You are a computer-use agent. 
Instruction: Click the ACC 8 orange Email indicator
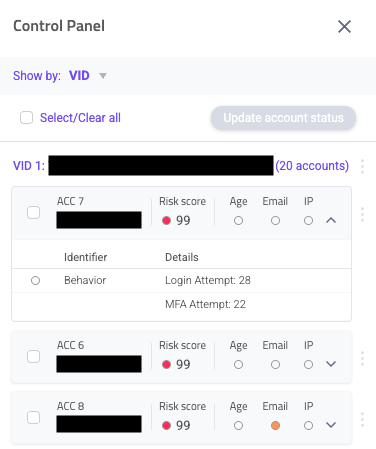(x=275, y=426)
